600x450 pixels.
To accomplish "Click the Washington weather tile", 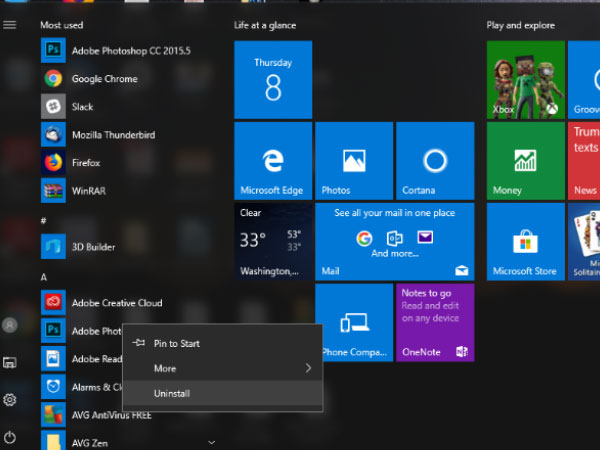I will pos(272,241).
